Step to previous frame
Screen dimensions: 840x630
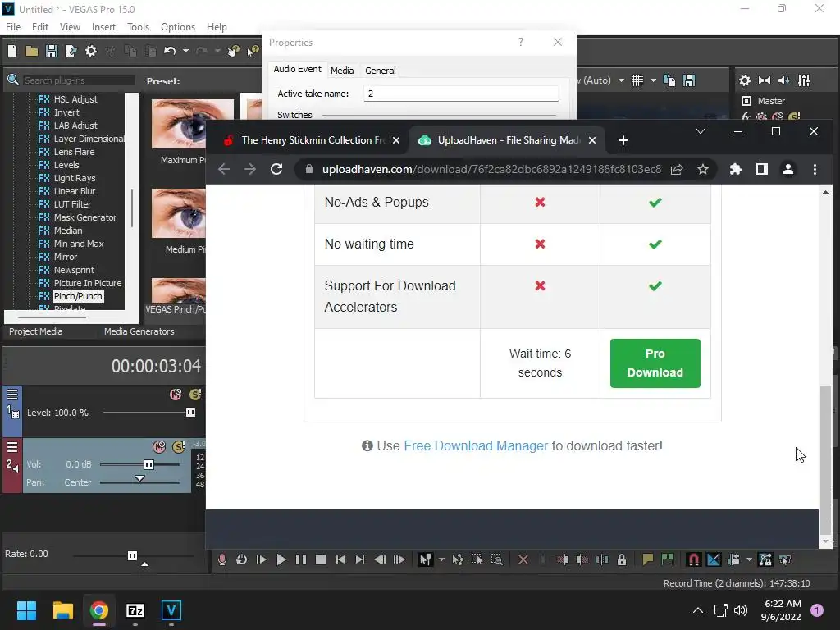pyautogui.click(x=380, y=559)
